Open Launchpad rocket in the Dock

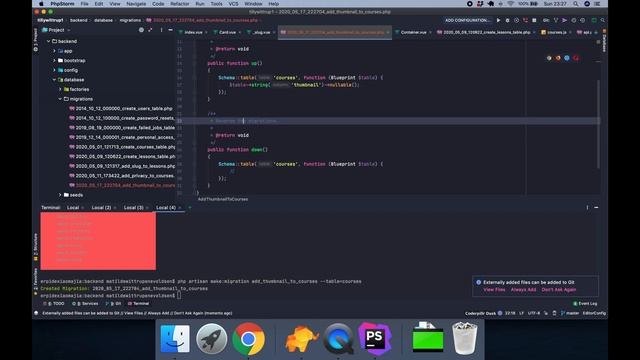[x=211, y=339]
